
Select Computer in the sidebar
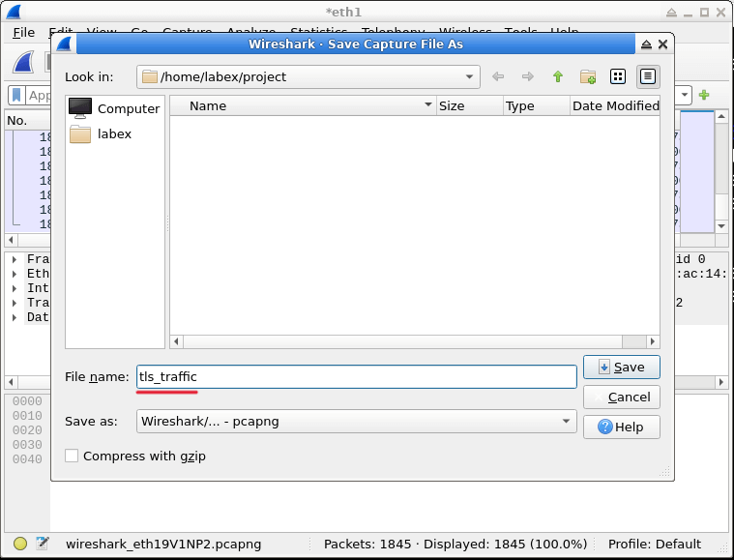pos(115,108)
